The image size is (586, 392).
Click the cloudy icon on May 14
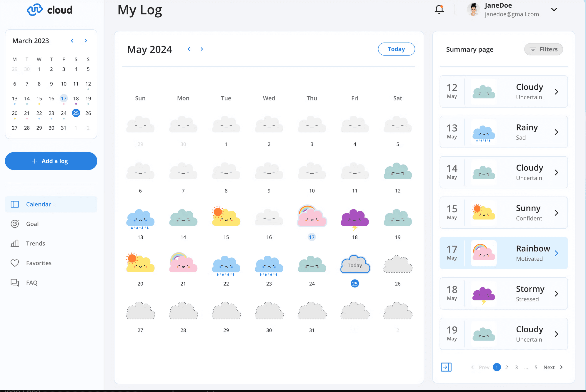click(183, 218)
